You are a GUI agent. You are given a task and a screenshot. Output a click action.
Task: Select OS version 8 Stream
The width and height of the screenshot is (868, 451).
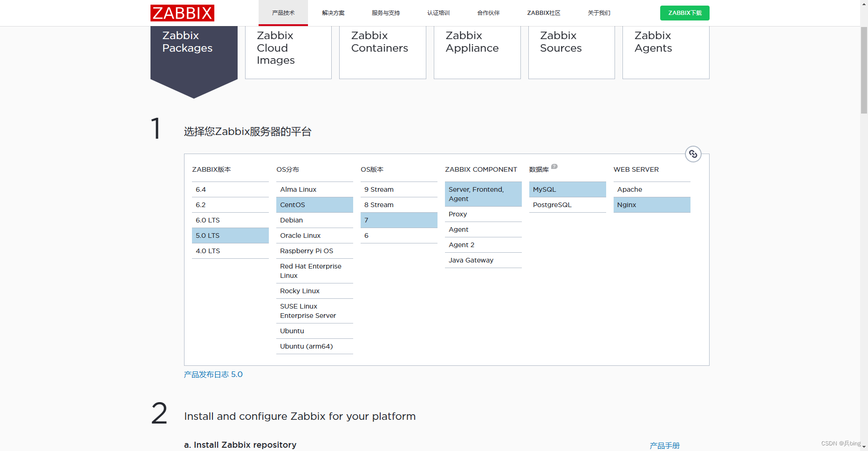[399, 205]
